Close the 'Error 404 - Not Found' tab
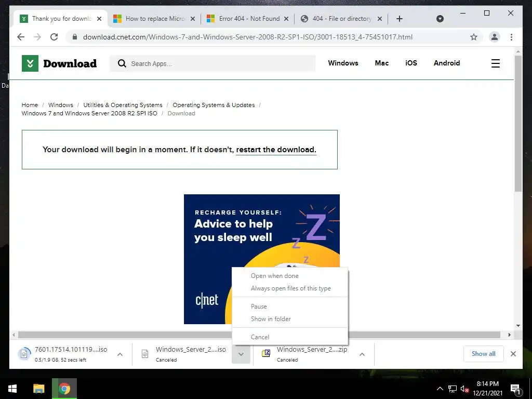This screenshot has width=532, height=399. pyautogui.click(x=286, y=19)
